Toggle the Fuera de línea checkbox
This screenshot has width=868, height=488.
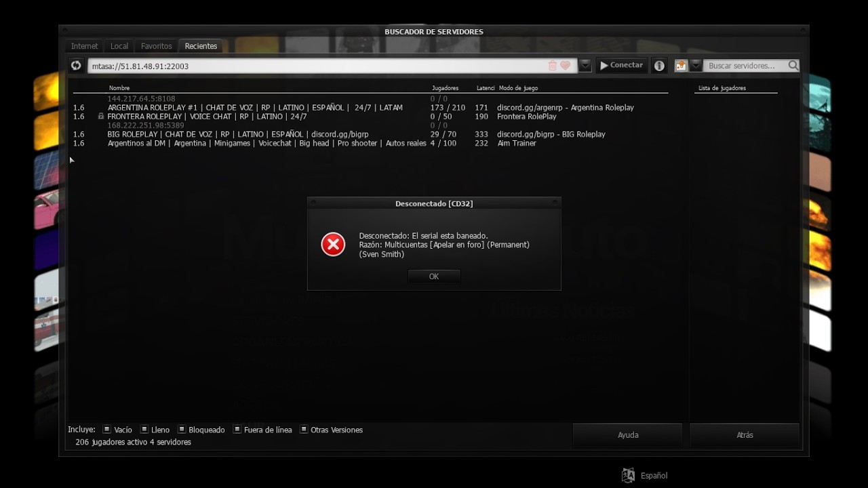[237, 430]
